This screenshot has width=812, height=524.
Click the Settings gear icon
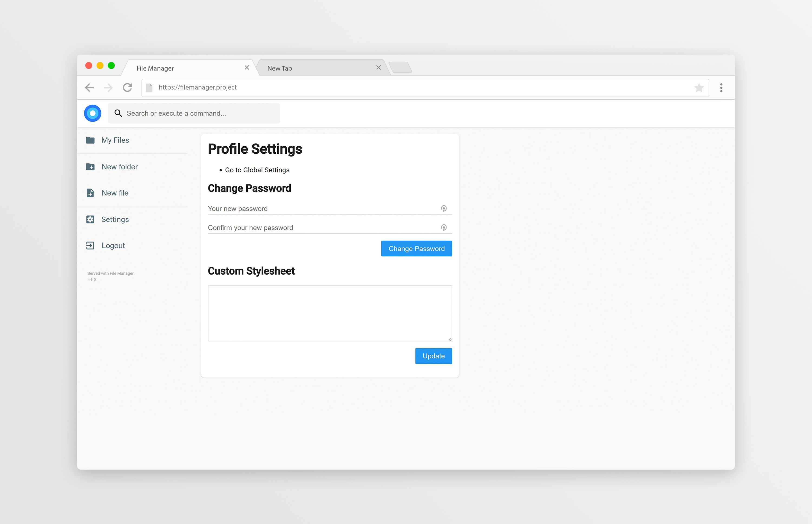tap(91, 219)
